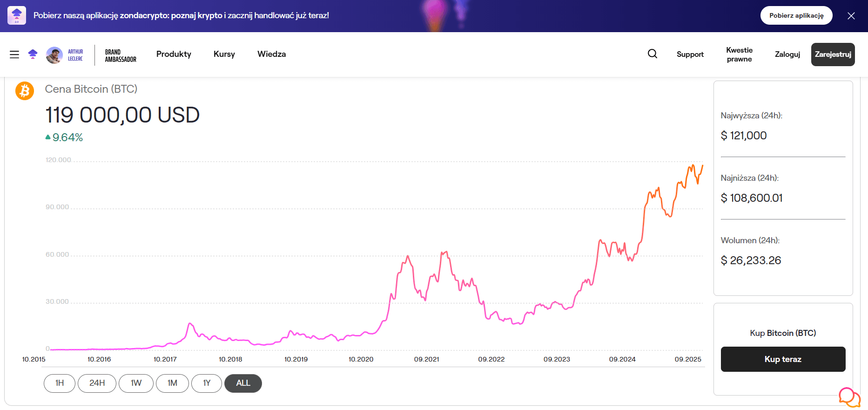Close the app download banner
The width and height of the screenshot is (868, 410).
coord(851,16)
